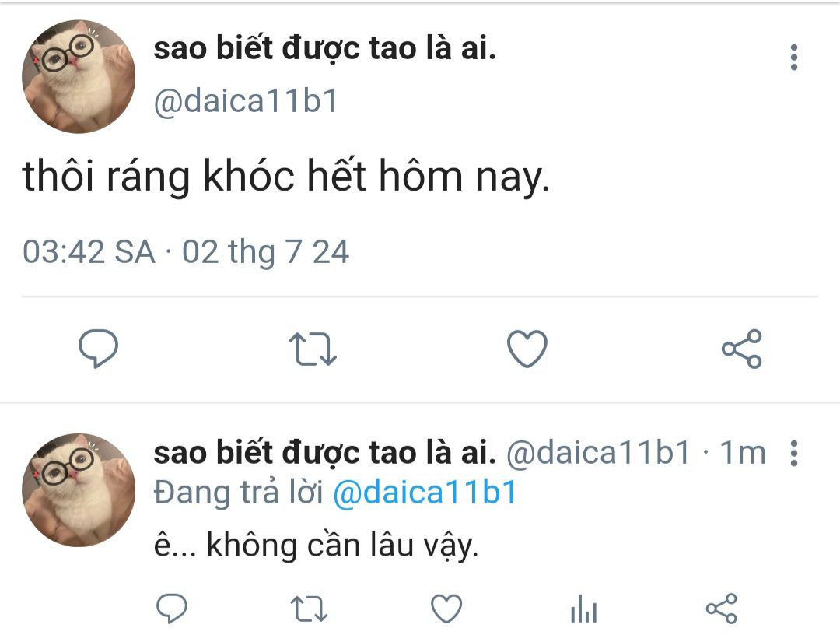Open the 1m timestamp on reply
Image resolution: width=840 pixels, height=642 pixels.
(743, 453)
